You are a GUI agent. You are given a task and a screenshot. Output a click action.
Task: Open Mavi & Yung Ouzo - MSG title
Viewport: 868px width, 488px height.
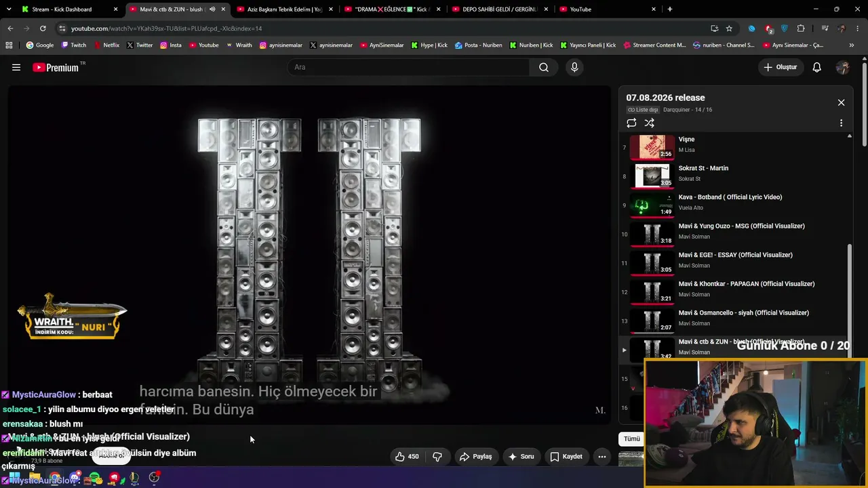pos(741,226)
